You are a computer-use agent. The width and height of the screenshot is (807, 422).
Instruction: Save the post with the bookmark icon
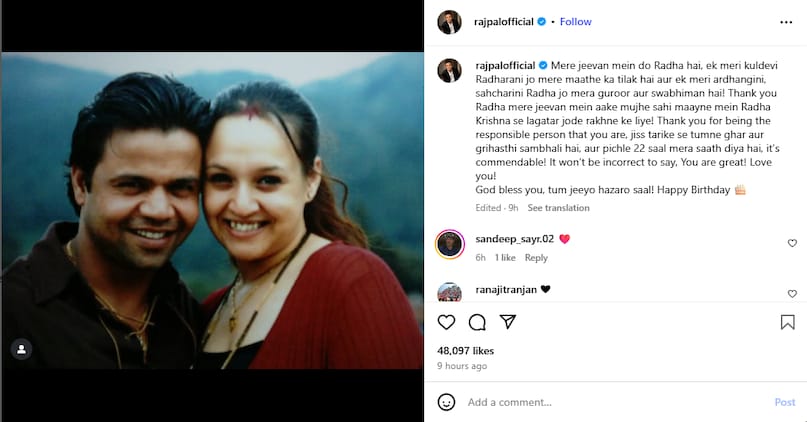[x=788, y=322]
